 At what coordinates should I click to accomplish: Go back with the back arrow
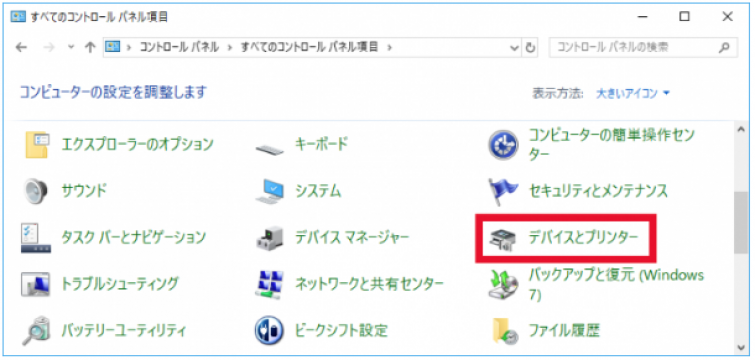pyautogui.click(x=21, y=47)
